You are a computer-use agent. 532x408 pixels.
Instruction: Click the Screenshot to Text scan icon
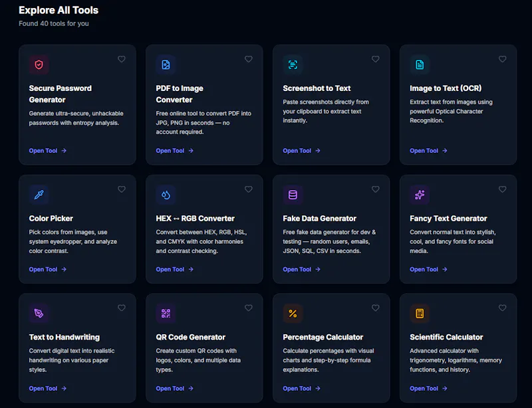click(293, 64)
